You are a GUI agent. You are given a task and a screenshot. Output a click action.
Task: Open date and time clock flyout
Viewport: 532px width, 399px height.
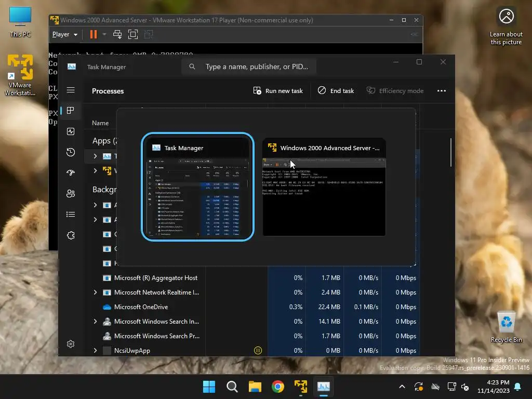click(494, 387)
